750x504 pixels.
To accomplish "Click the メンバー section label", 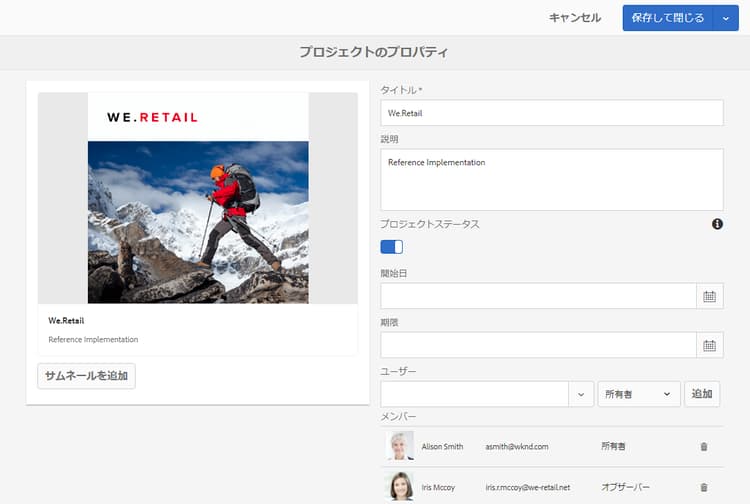I will click(x=398, y=417).
